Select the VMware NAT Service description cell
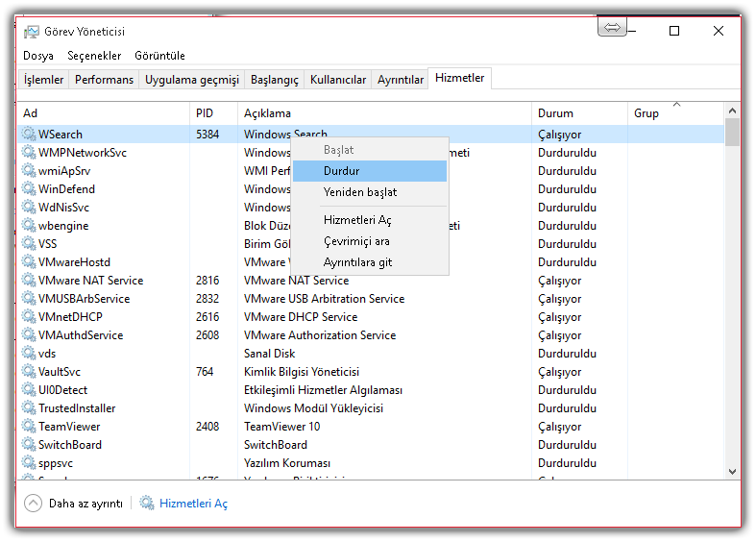Screen dimensions: 756x542 click(296, 281)
